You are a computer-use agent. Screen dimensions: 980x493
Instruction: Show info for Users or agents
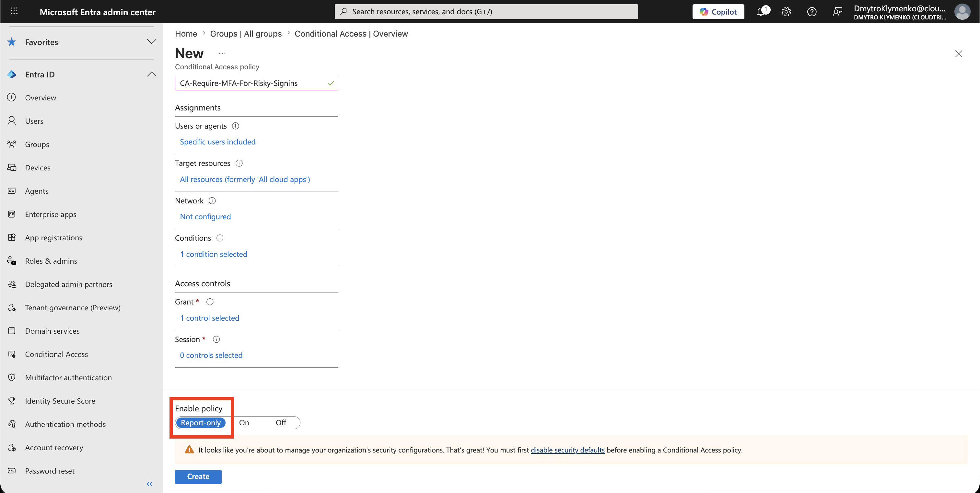click(x=236, y=126)
